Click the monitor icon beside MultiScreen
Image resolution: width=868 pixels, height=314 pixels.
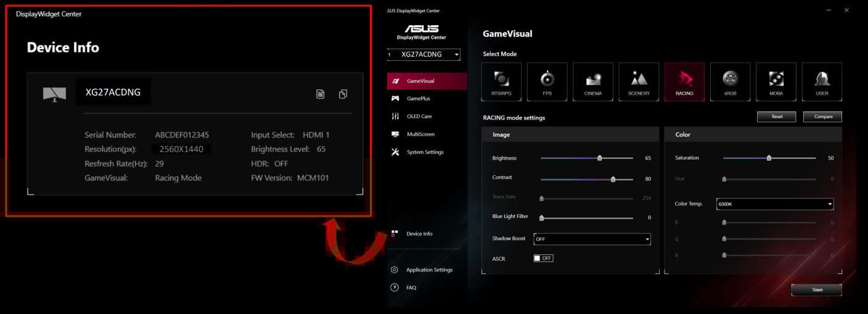[395, 134]
